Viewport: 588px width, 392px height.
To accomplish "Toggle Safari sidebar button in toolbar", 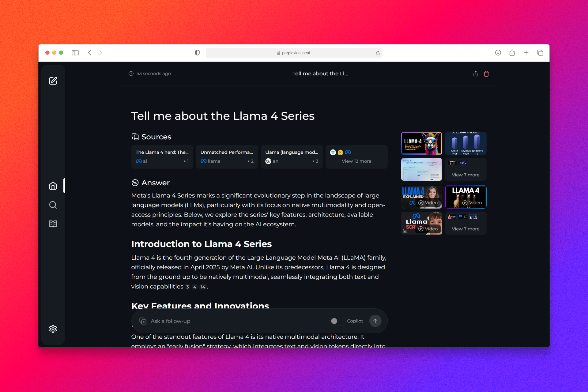I will pyautogui.click(x=75, y=53).
